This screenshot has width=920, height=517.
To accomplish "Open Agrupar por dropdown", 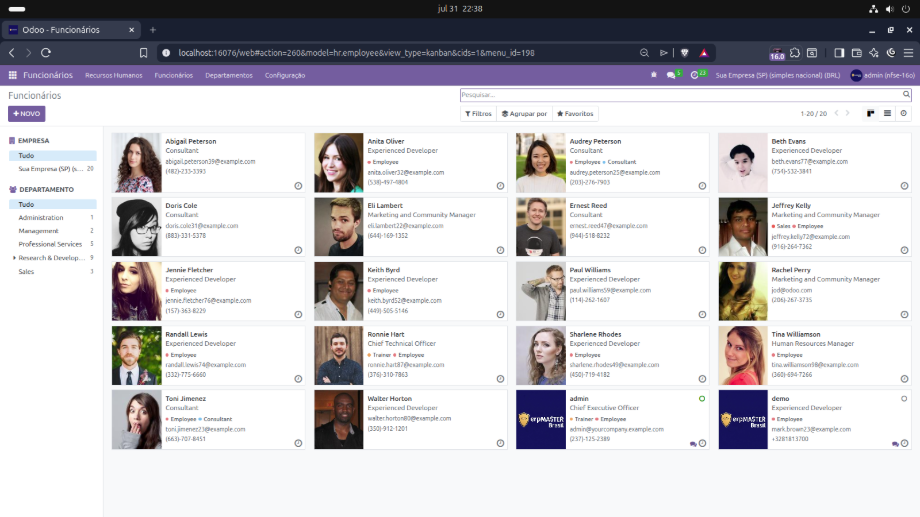I will pyautogui.click(x=524, y=113).
